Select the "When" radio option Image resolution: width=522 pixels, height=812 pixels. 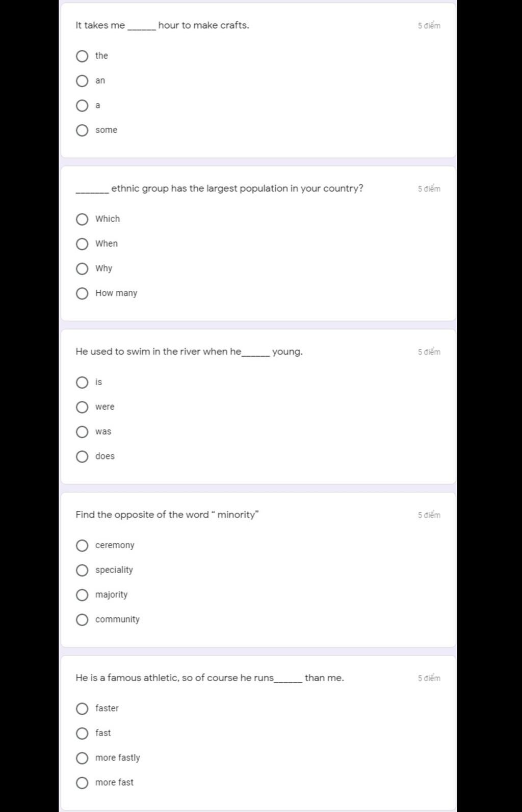pos(82,244)
